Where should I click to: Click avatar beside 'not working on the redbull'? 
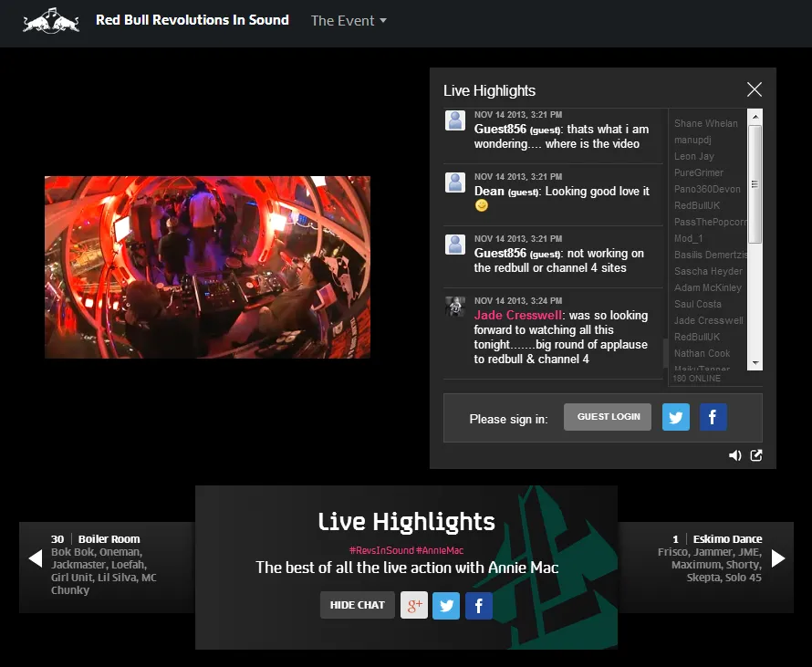(x=455, y=245)
